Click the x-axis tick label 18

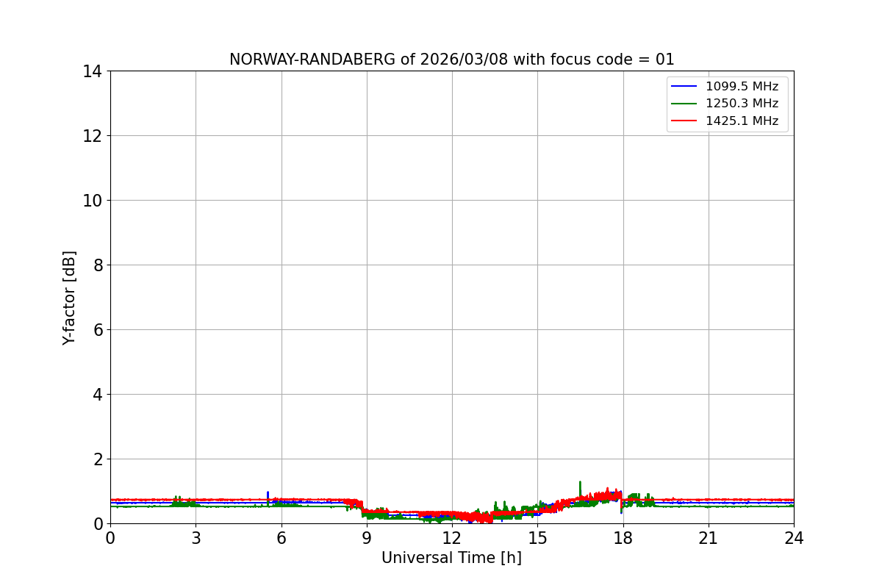[x=623, y=538]
